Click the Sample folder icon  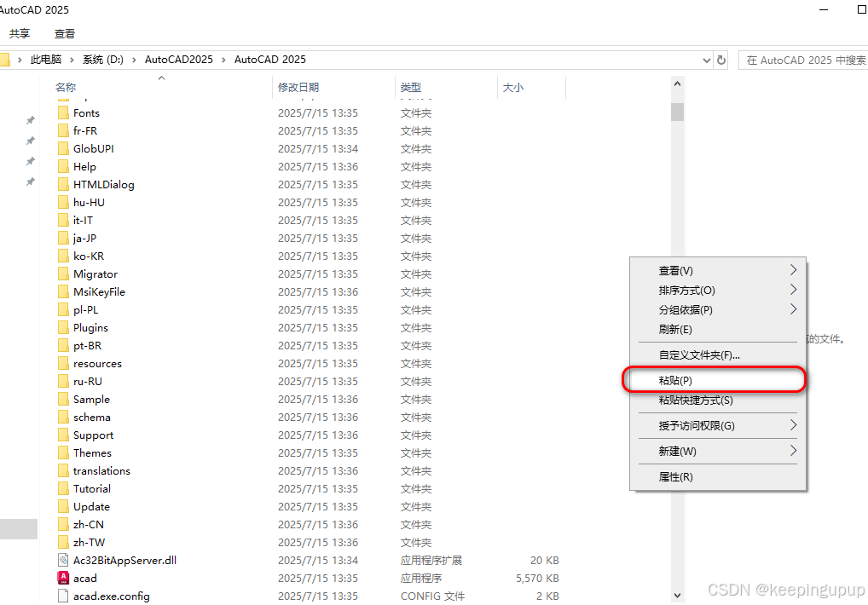(x=63, y=400)
